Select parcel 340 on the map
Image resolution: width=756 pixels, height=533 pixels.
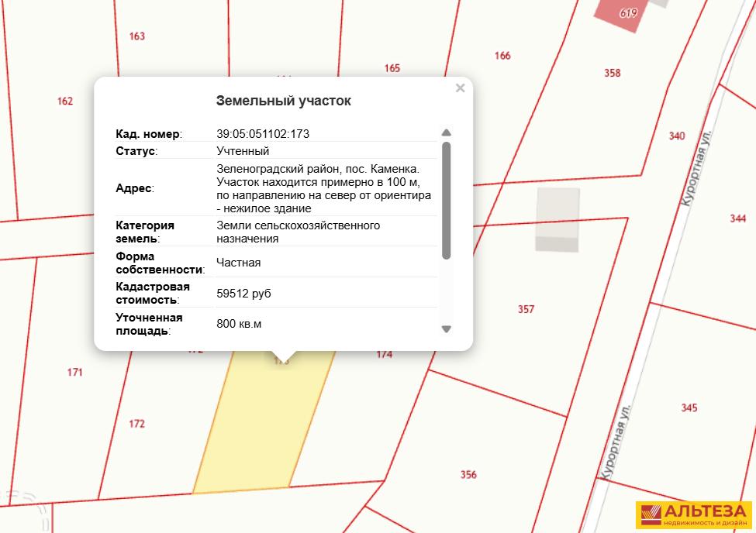[x=676, y=136]
